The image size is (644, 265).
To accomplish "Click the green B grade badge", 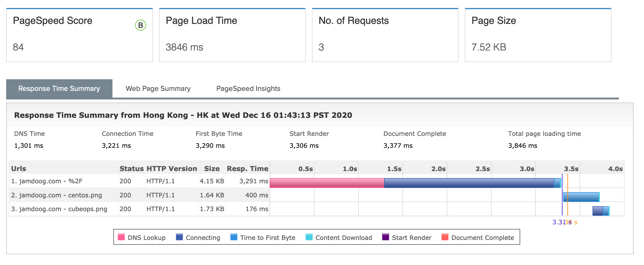I will click(140, 25).
